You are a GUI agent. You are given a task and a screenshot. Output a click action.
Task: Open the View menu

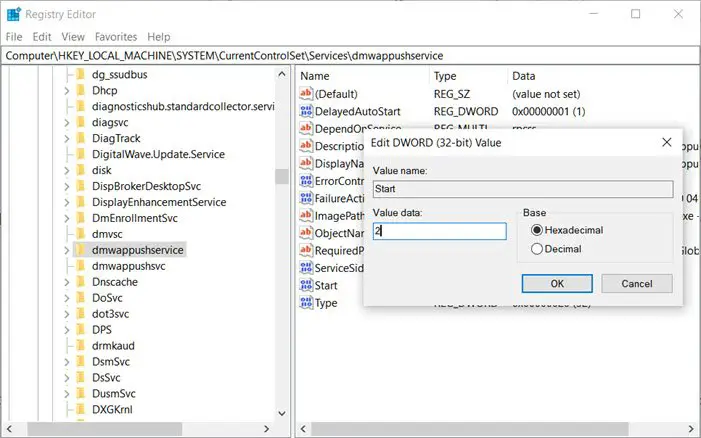pos(73,37)
